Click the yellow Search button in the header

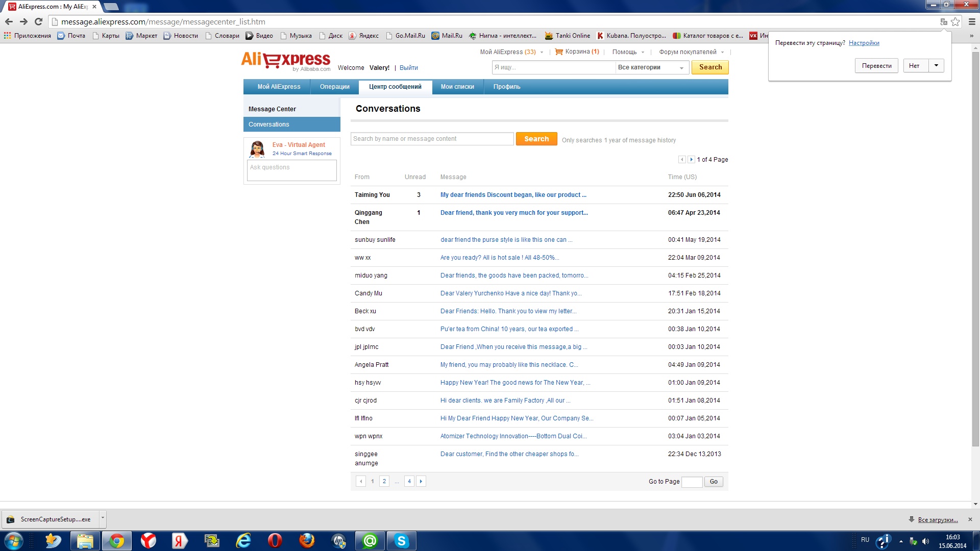[710, 67]
